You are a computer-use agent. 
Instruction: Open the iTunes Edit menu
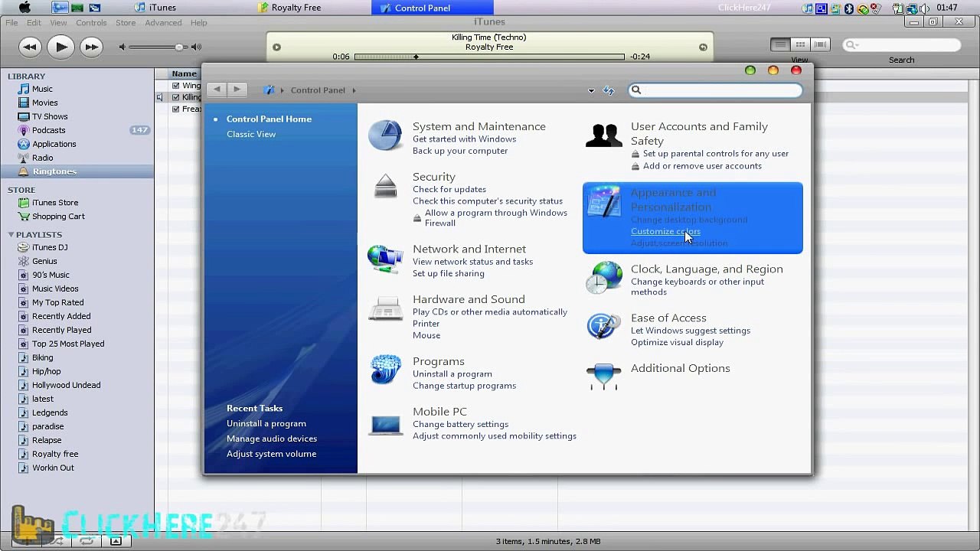coord(34,23)
